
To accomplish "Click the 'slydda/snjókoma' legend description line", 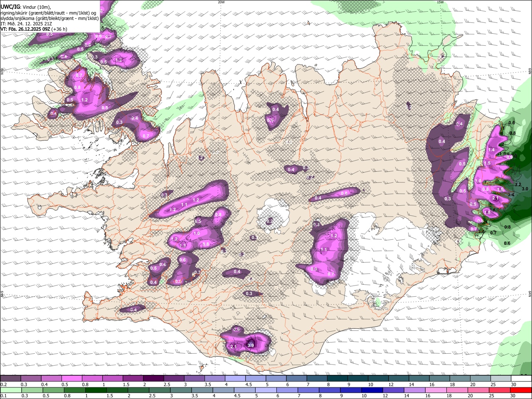I will pyautogui.click(x=49, y=18).
